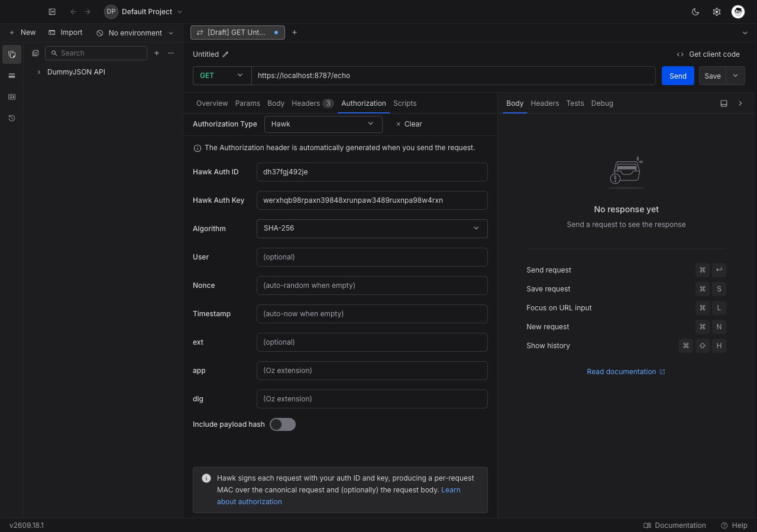Add new collection with plus icon

tap(157, 53)
